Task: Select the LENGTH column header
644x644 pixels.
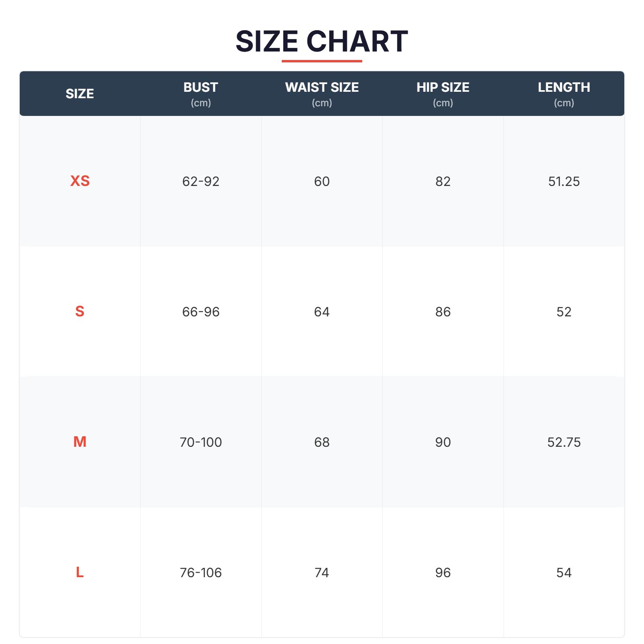Action: point(563,94)
